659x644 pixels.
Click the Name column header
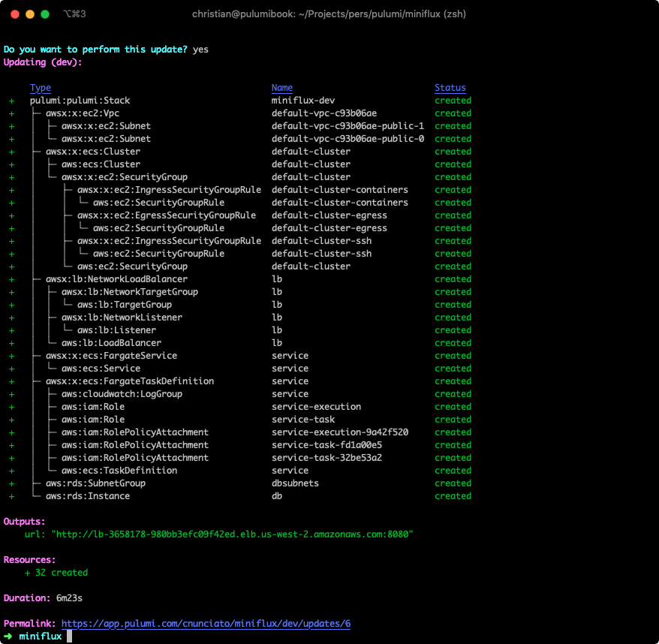coord(281,88)
